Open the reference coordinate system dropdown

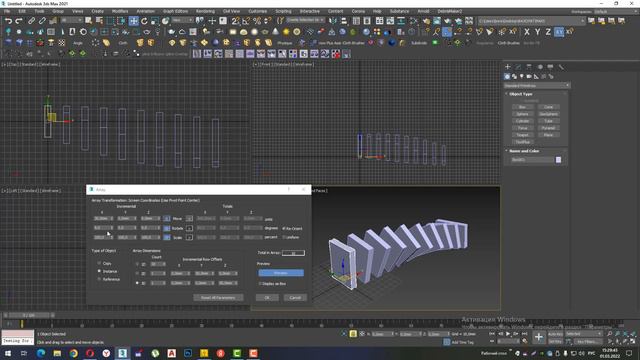(x=182, y=20)
